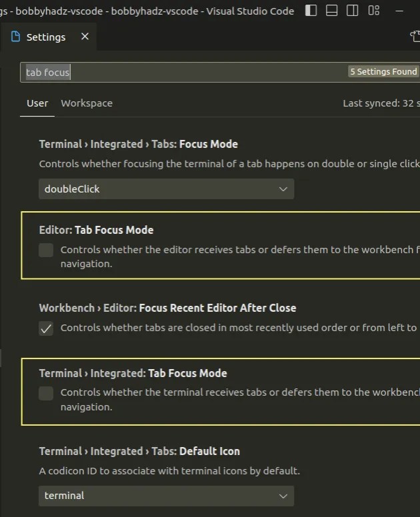420x517 pixels.
Task: Click Focus Recent Editor After Close title
Action: coord(167,308)
